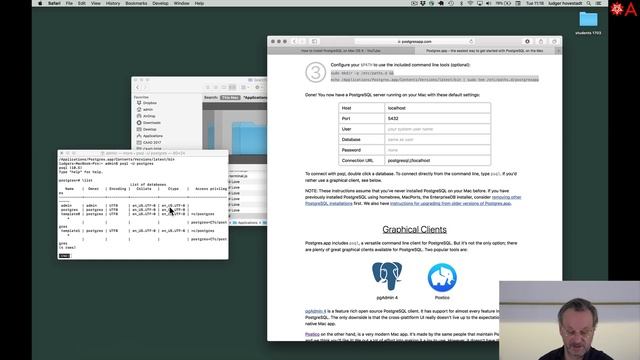Screen dimensions: 640x360
Task: Click template1 row in terminal database list
Action: [x=137, y=231]
